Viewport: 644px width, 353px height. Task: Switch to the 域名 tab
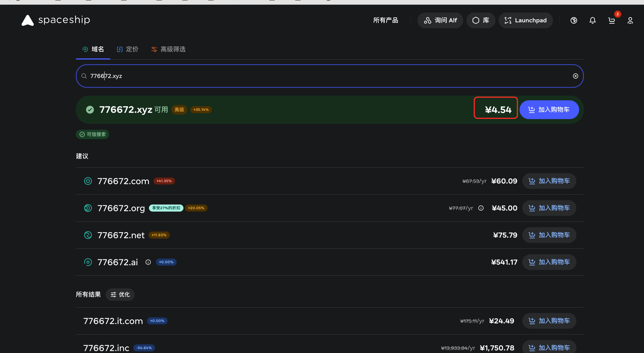tap(93, 49)
